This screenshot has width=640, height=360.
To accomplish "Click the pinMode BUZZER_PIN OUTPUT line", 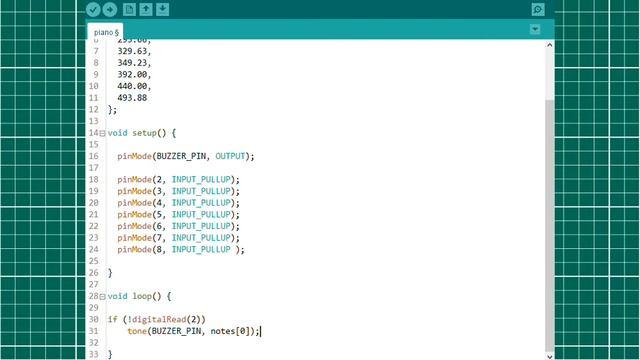I will (x=186, y=156).
